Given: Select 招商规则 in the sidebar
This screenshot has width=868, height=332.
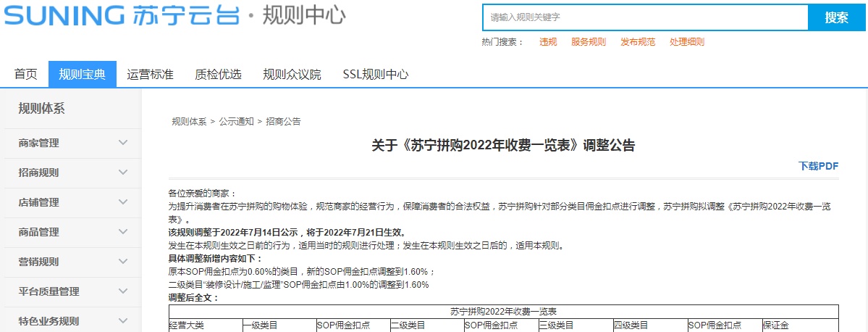Looking at the screenshot, I should coord(39,173).
